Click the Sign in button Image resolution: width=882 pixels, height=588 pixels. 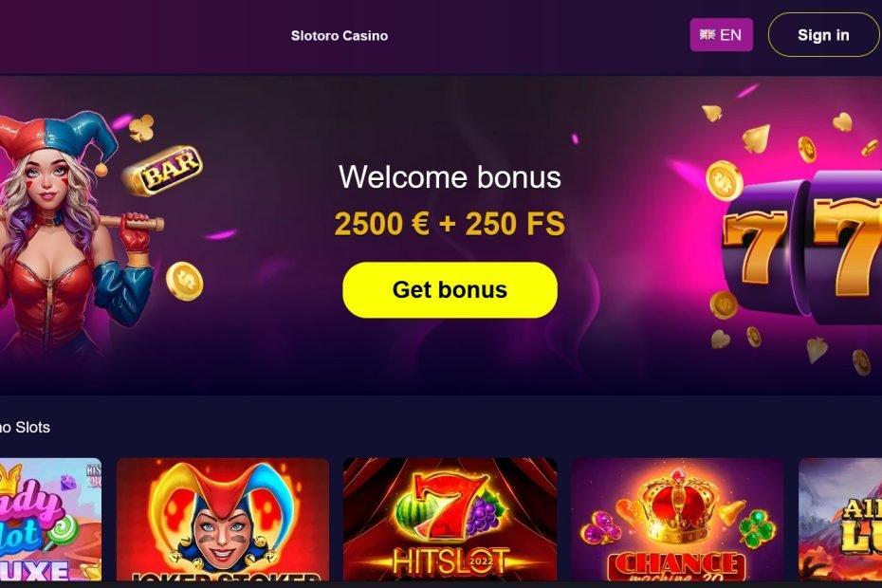pyautogui.click(x=823, y=35)
